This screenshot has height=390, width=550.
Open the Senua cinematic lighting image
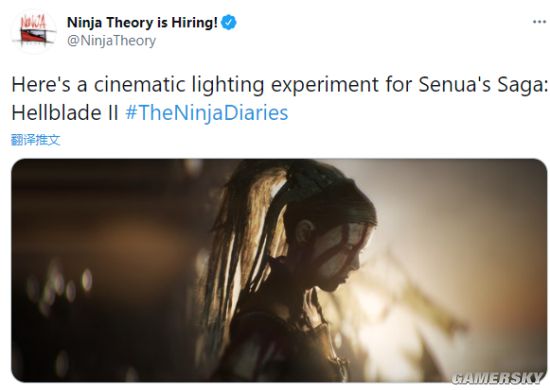(x=279, y=270)
